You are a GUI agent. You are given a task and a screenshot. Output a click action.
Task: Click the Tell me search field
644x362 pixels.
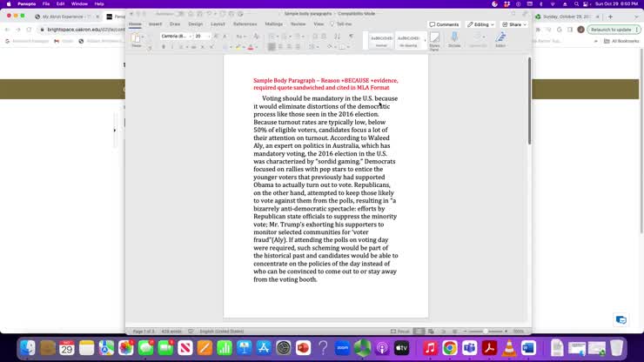341,24
